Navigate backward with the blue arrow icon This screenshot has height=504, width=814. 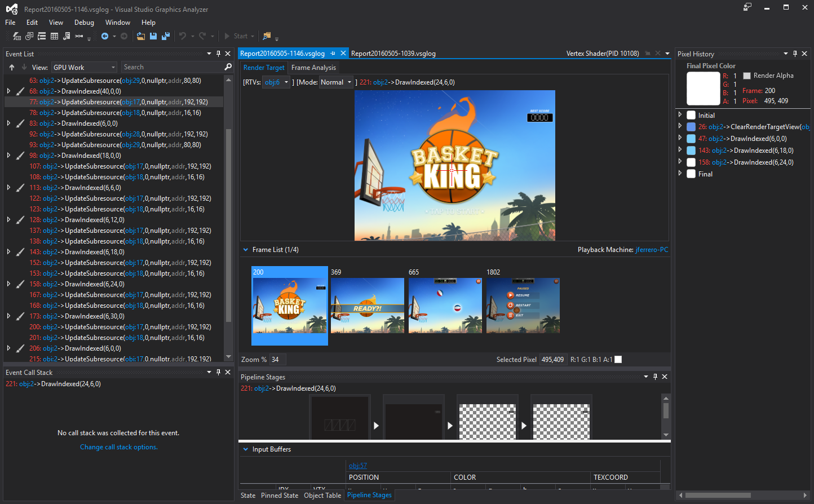tap(105, 36)
